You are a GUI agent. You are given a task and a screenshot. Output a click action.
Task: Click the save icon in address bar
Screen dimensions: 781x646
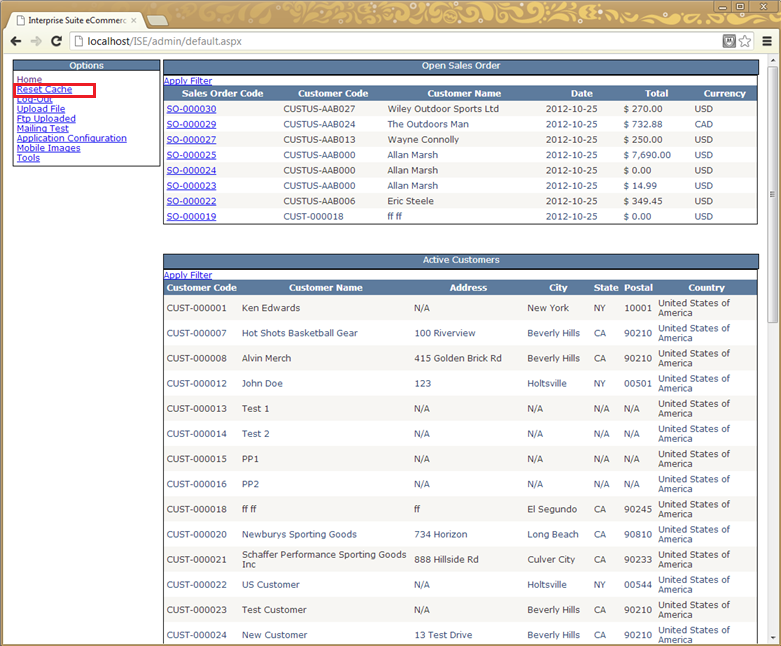[x=729, y=41]
